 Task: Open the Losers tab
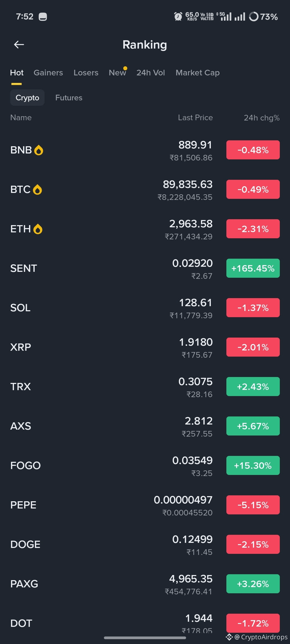point(86,73)
